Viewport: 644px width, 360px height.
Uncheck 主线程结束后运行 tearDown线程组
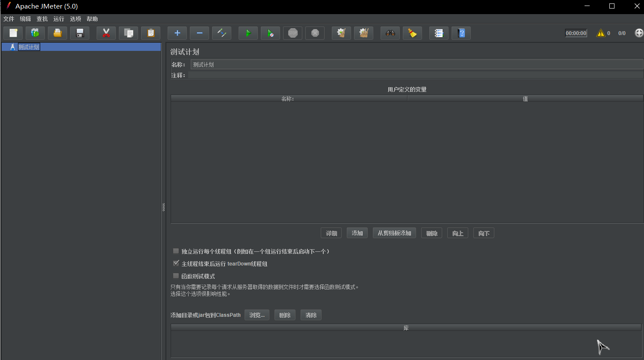tap(176, 263)
